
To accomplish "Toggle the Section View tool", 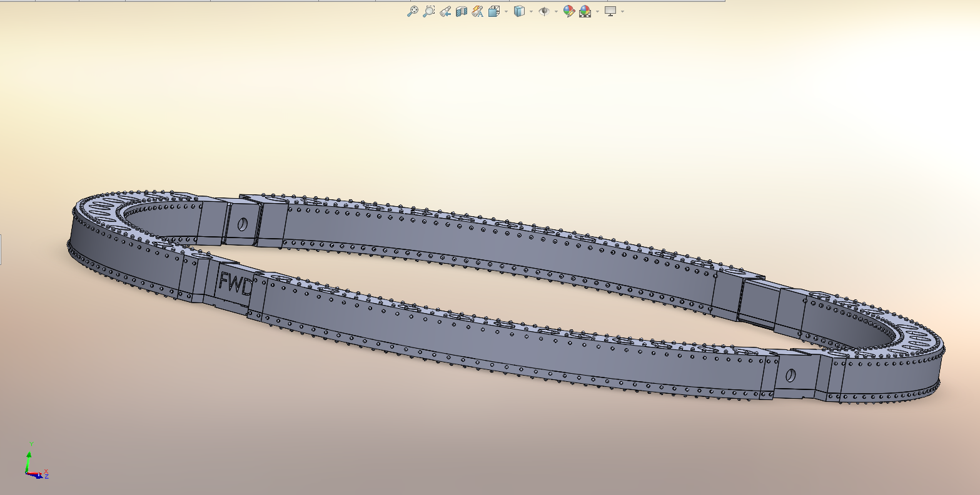I will tap(462, 11).
